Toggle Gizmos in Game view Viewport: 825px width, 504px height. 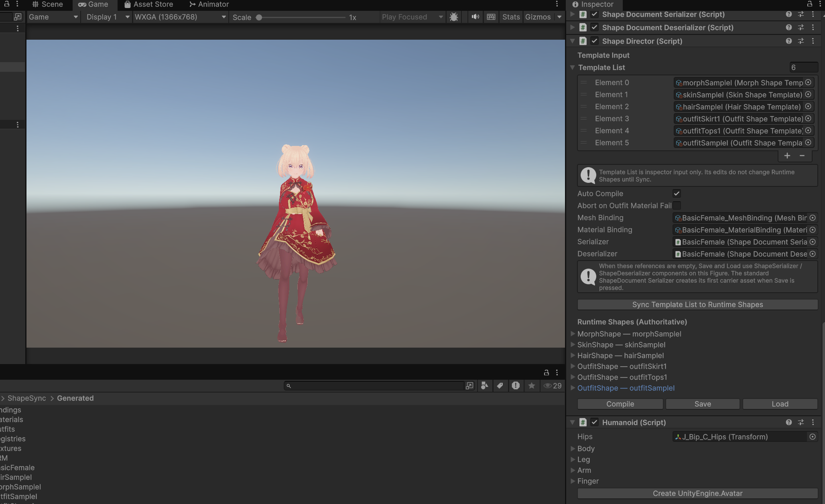(x=538, y=17)
